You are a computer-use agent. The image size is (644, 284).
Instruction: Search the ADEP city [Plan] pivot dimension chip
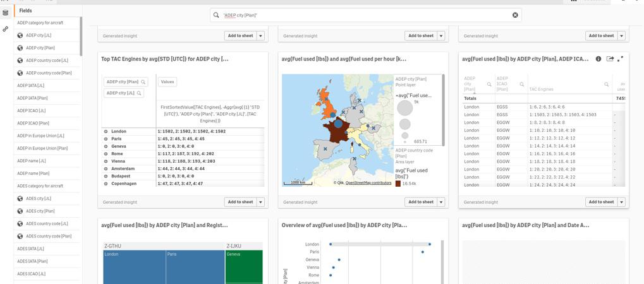click(x=143, y=82)
